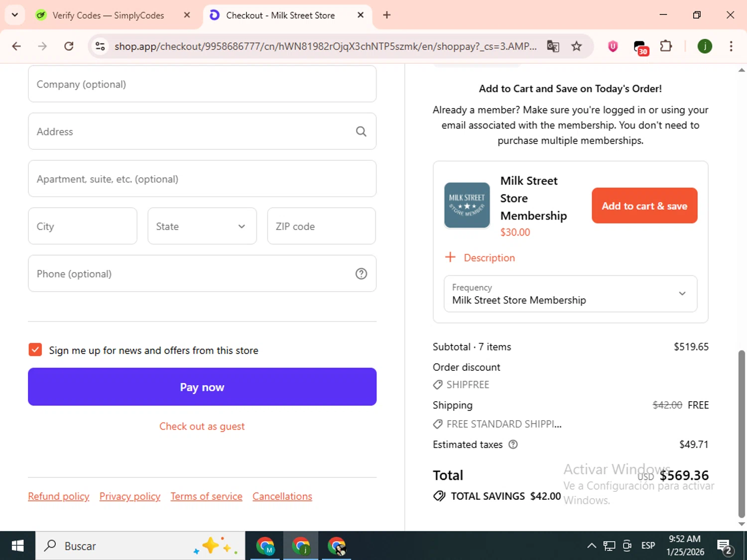Image resolution: width=747 pixels, height=560 pixels.
Task: Click the Pay now button
Action: pos(202,387)
